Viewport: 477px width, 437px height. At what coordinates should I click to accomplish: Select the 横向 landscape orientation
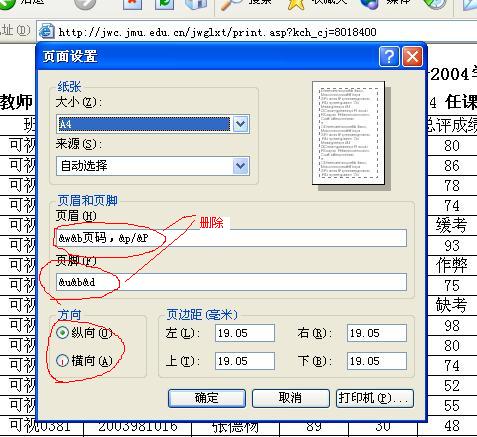pos(62,361)
